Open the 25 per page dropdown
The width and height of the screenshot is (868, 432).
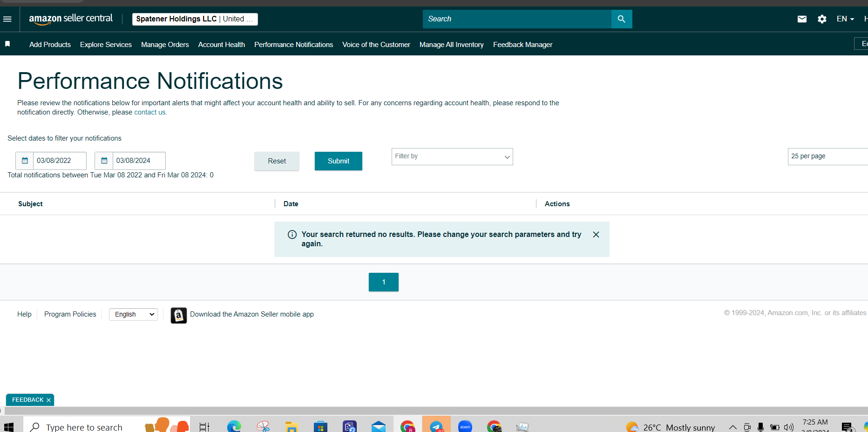pyautogui.click(x=828, y=156)
